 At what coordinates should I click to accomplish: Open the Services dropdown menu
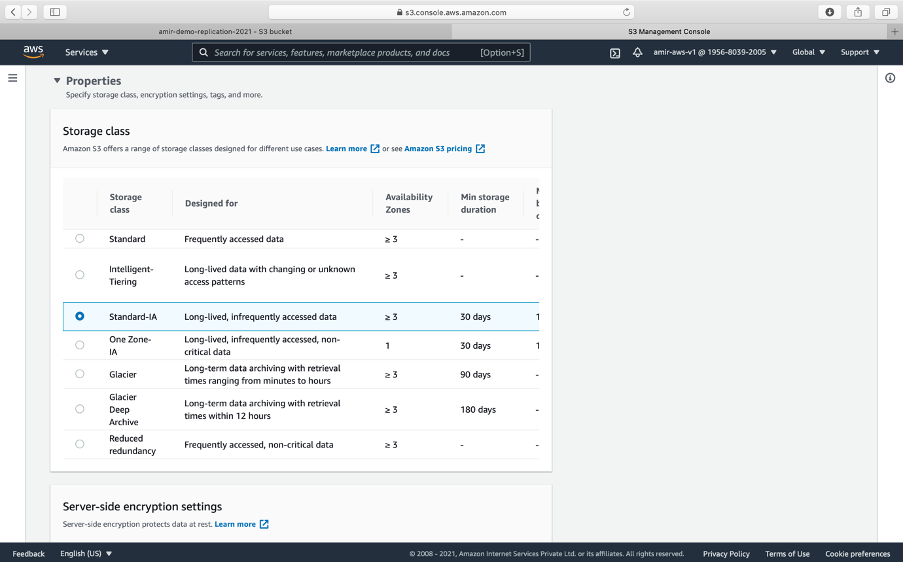click(86, 52)
